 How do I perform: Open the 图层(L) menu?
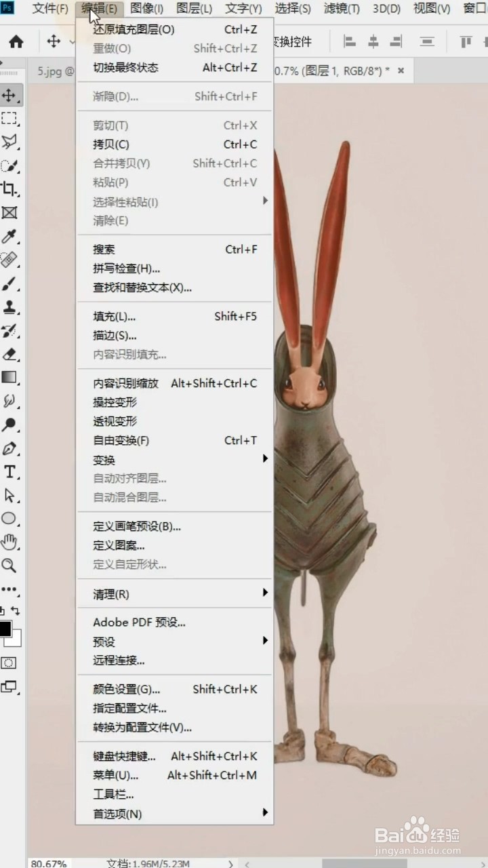click(194, 9)
